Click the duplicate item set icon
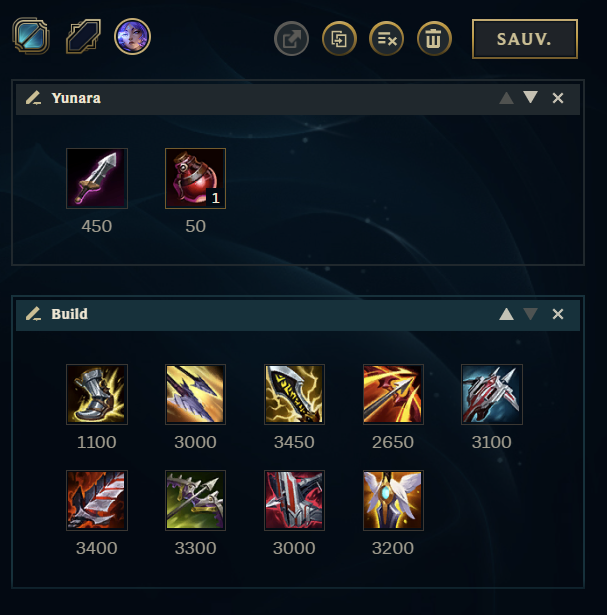Viewport: 607px width, 615px height. pos(339,38)
